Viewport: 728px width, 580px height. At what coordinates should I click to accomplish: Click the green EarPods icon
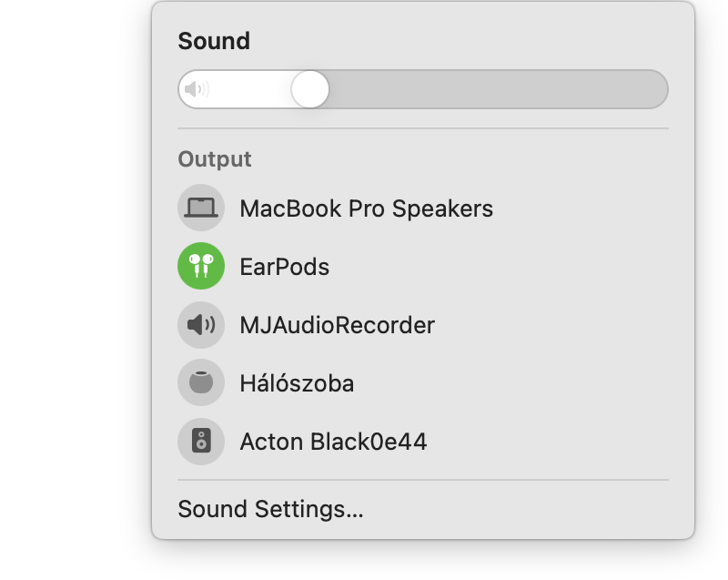coord(201,267)
